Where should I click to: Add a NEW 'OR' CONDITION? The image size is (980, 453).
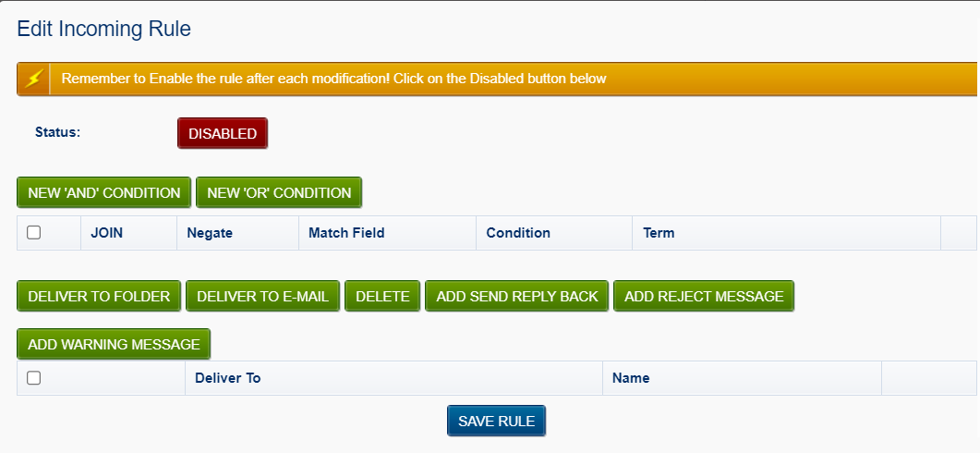point(279,192)
